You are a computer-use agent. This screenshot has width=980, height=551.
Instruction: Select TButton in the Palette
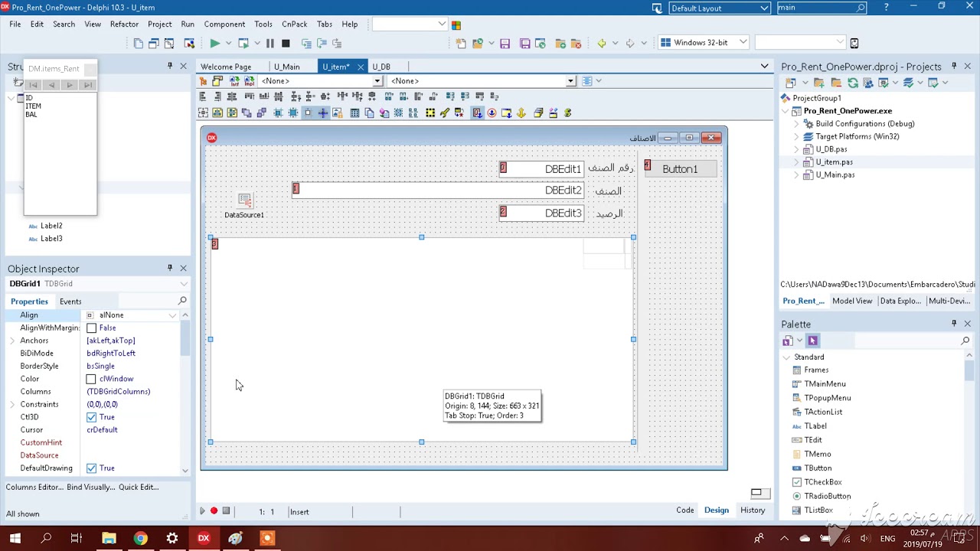point(818,468)
